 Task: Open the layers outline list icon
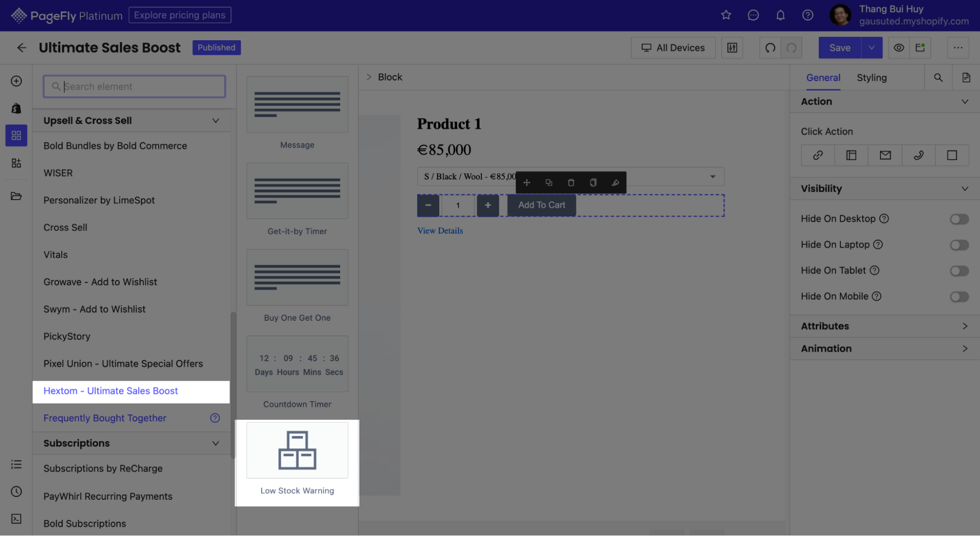click(16, 464)
